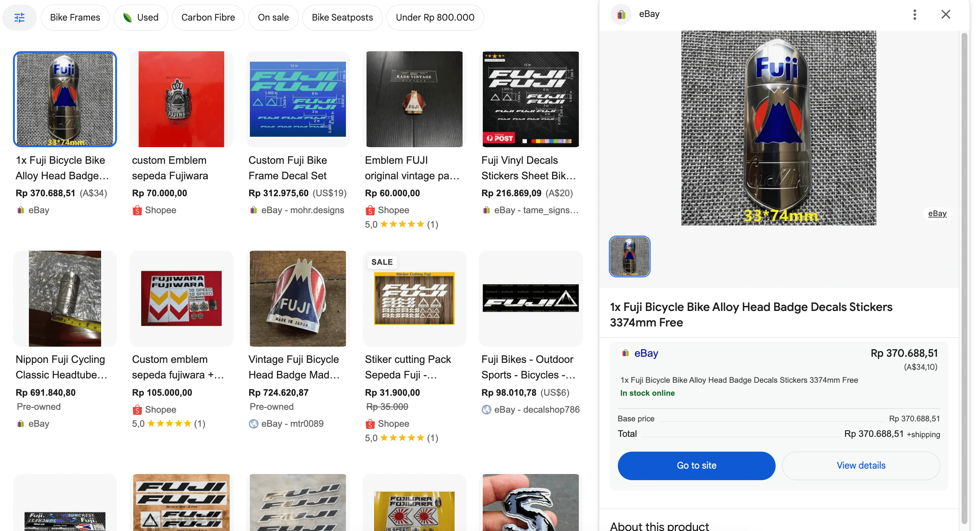The width and height of the screenshot is (980, 531).
Task: Click the Shopee icon under custom Emblem Fujiwara
Action: pyautogui.click(x=137, y=210)
